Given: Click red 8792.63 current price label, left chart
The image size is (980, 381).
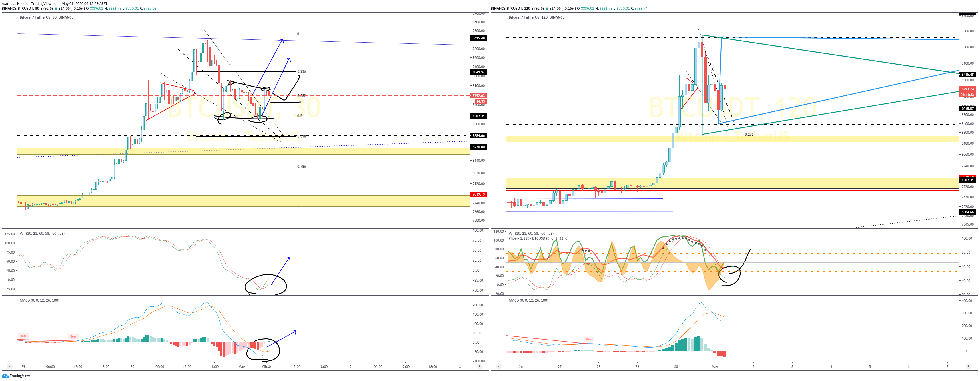Looking at the screenshot, I should pos(479,96).
